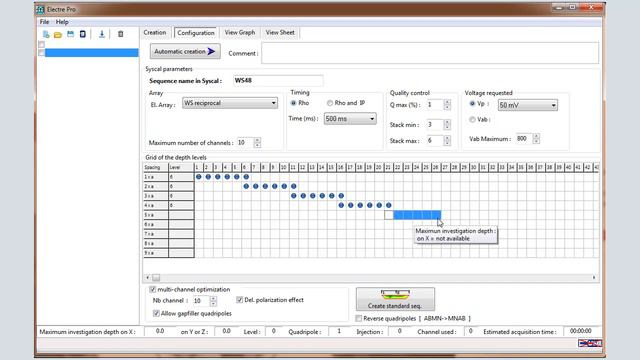
Task: Switch to the Configuration tab
Action: pos(196,33)
